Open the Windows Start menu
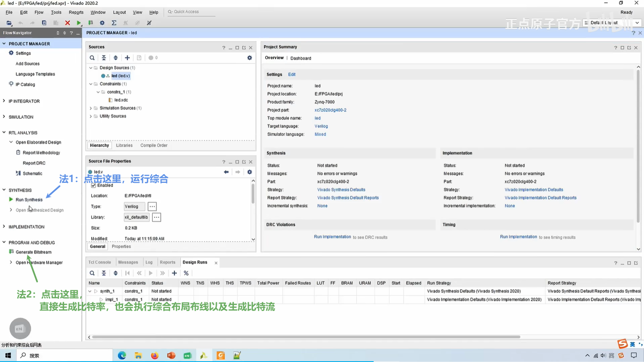This screenshot has height=362, width=644. click(8, 355)
